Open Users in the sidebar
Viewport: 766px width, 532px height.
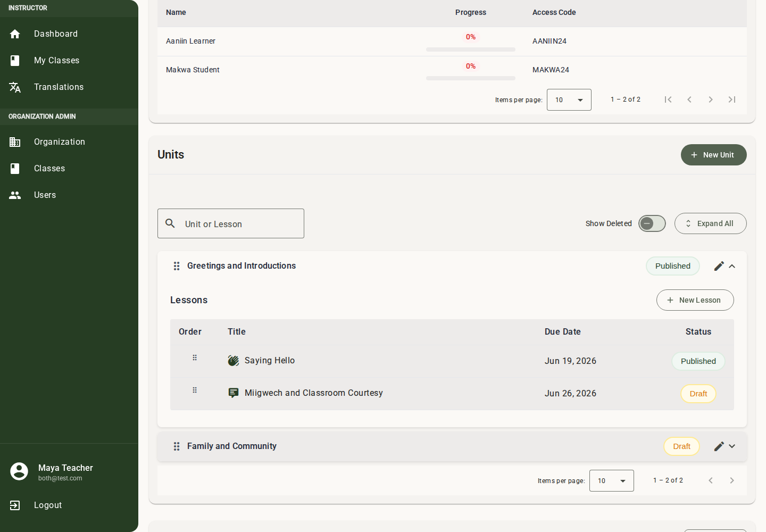(x=69, y=195)
